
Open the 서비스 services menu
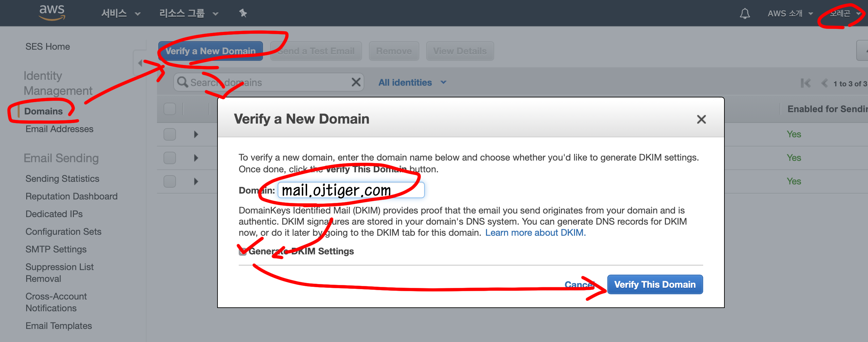coord(121,13)
